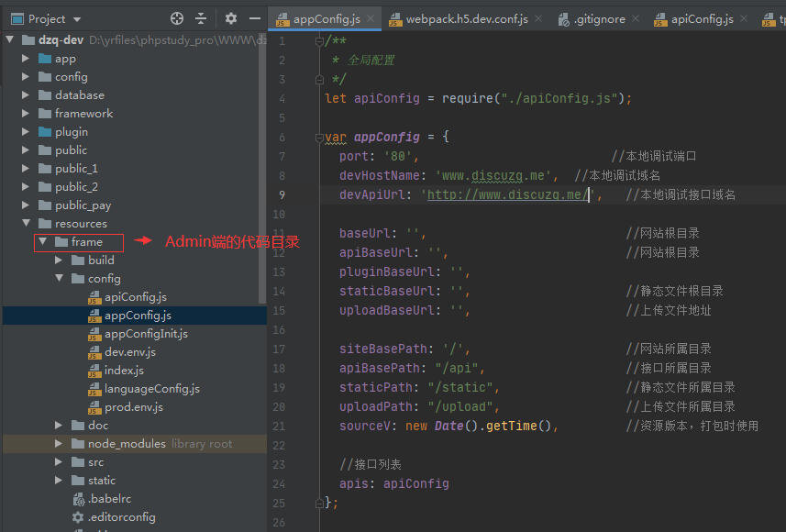Image resolution: width=786 pixels, height=532 pixels.
Task: Select the public folder in the tree
Action: tap(72, 150)
